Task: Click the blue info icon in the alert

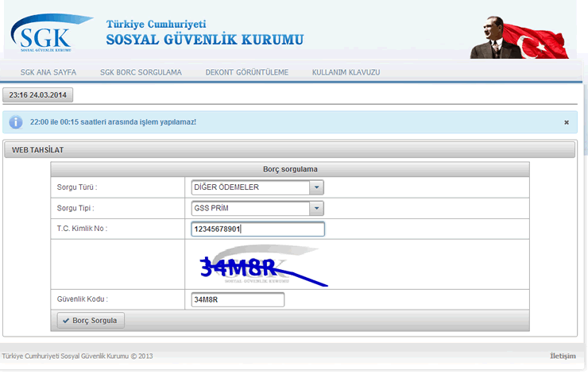Action: tap(16, 122)
